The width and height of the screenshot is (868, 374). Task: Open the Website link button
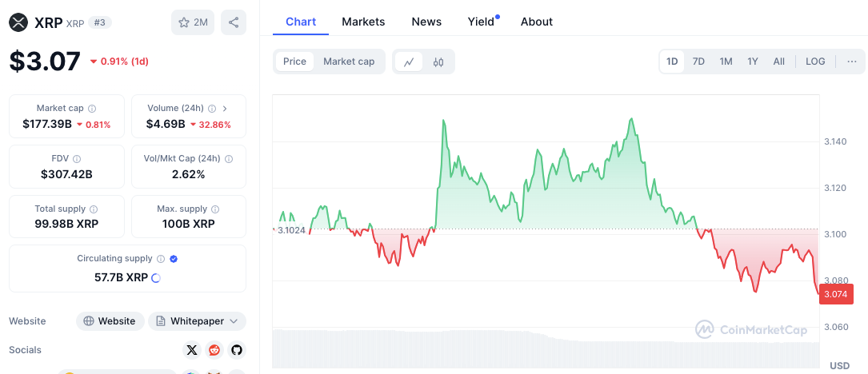(110, 321)
